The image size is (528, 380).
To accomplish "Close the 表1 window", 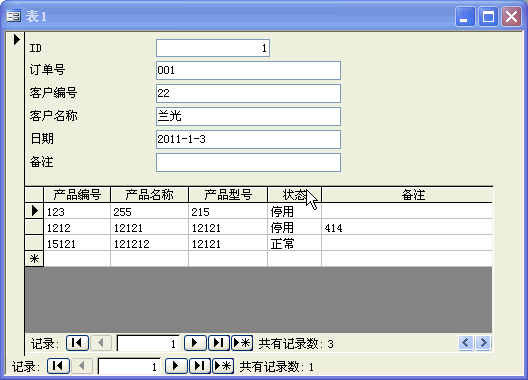I will click(511, 16).
